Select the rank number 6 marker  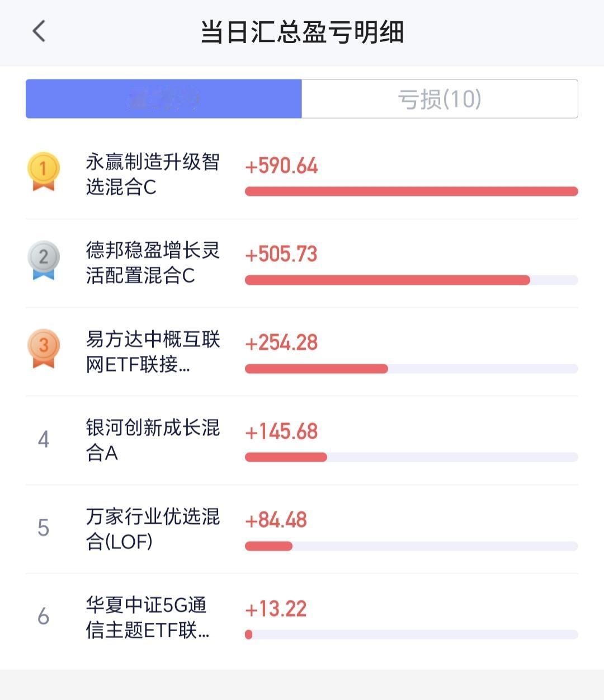point(44,617)
